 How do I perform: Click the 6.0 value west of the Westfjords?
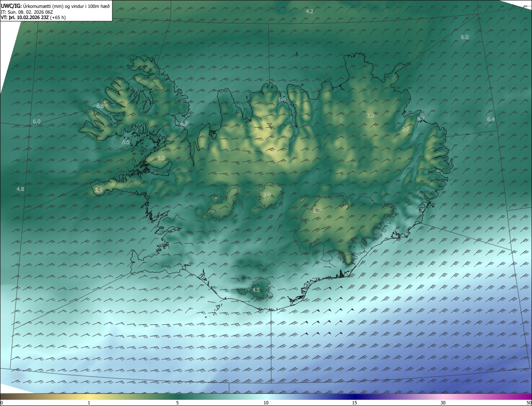37,121
